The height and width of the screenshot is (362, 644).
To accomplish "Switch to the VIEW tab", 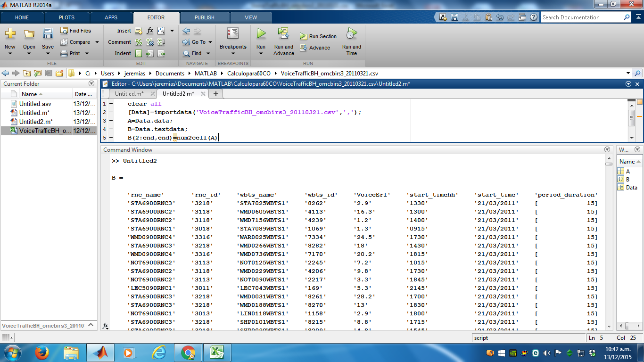I will [x=251, y=17].
